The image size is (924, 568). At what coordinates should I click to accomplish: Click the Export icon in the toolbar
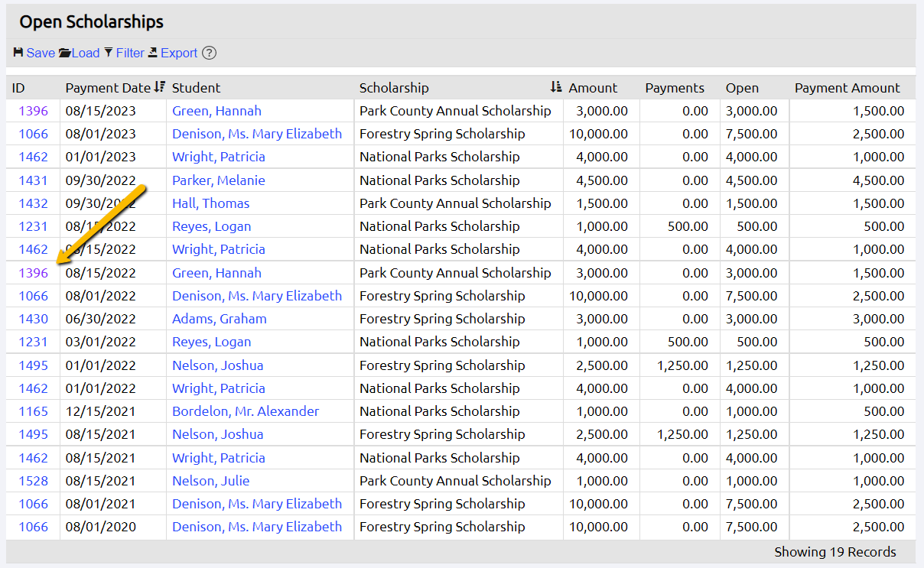[x=153, y=53]
